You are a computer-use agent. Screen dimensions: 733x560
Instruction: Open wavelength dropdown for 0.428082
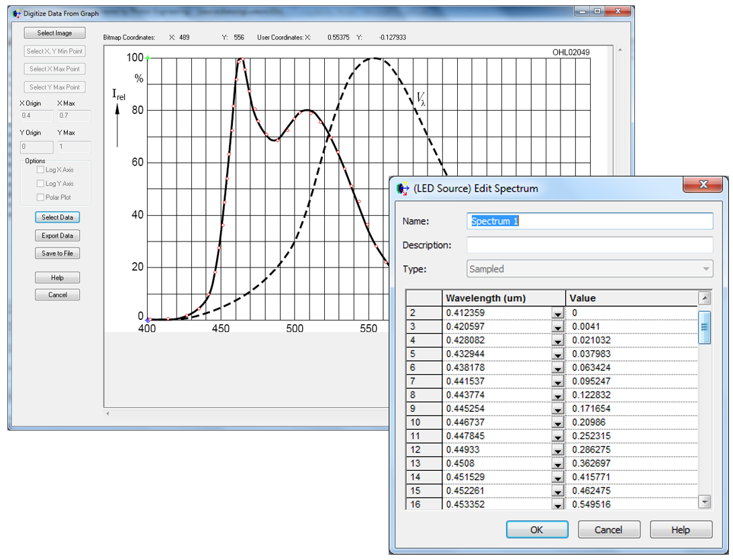(x=557, y=341)
